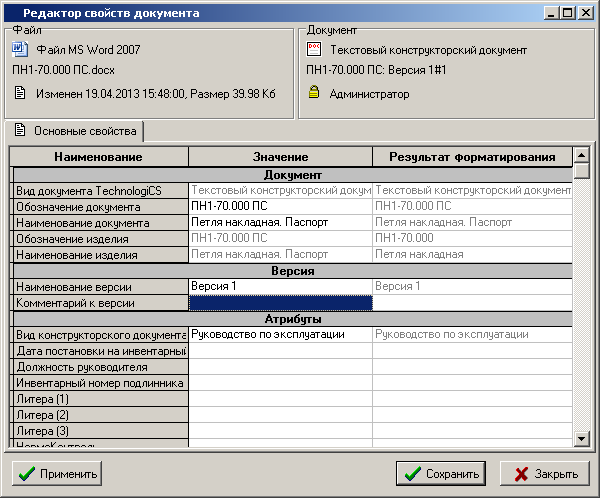This screenshot has height=498, width=600.
Task: Click the formatted result Петля накладная of Наименование изделия
Action: tap(473, 254)
